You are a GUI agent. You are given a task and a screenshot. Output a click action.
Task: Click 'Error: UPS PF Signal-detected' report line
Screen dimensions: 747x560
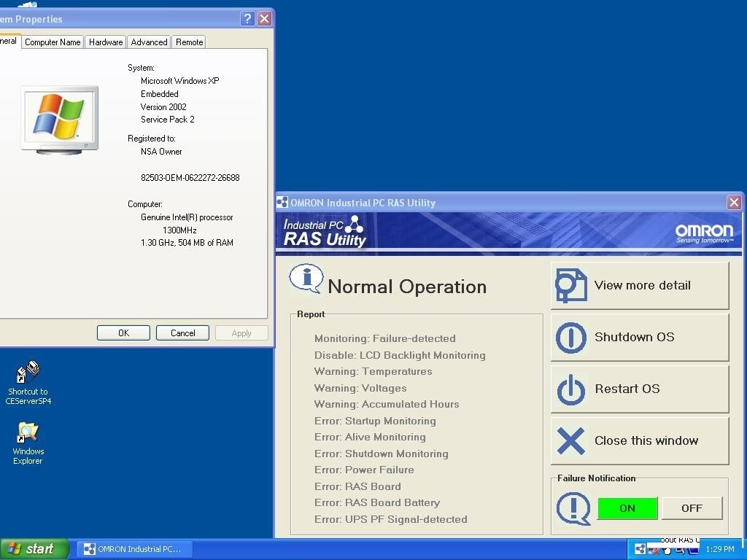tap(391, 519)
